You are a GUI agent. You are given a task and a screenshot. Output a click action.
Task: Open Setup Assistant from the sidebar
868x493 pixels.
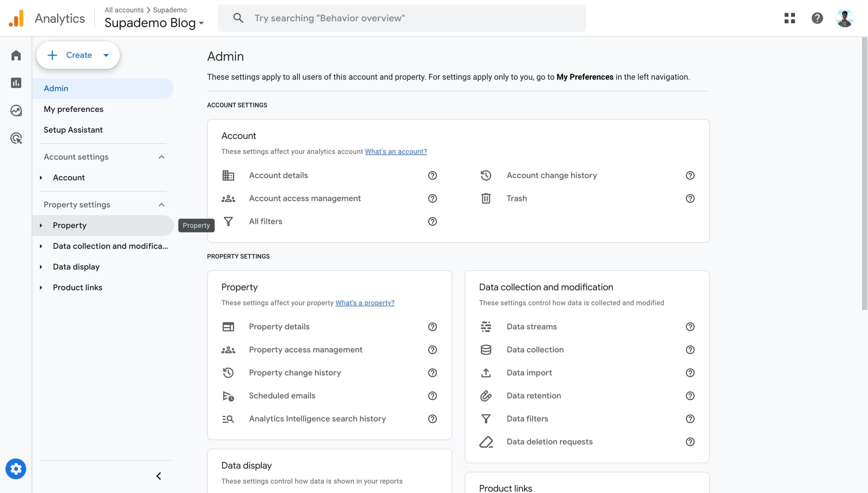pyautogui.click(x=73, y=130)
